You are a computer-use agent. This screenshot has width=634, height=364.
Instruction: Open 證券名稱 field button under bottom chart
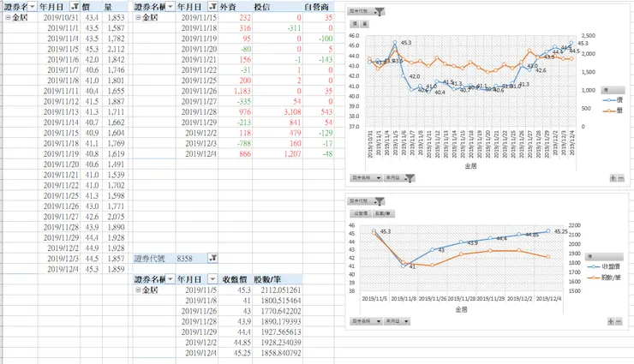pyautogui.click(x=366, y=321)
